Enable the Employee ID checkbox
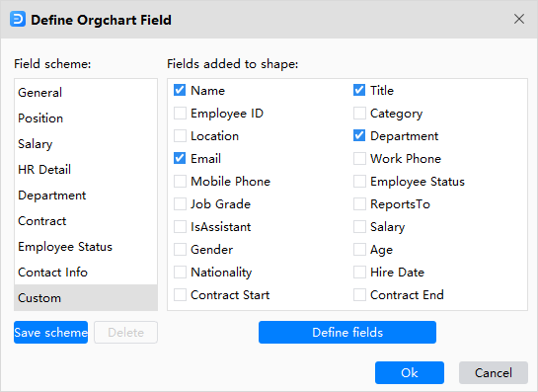538x392 pixels. click(x=180, y=113)
